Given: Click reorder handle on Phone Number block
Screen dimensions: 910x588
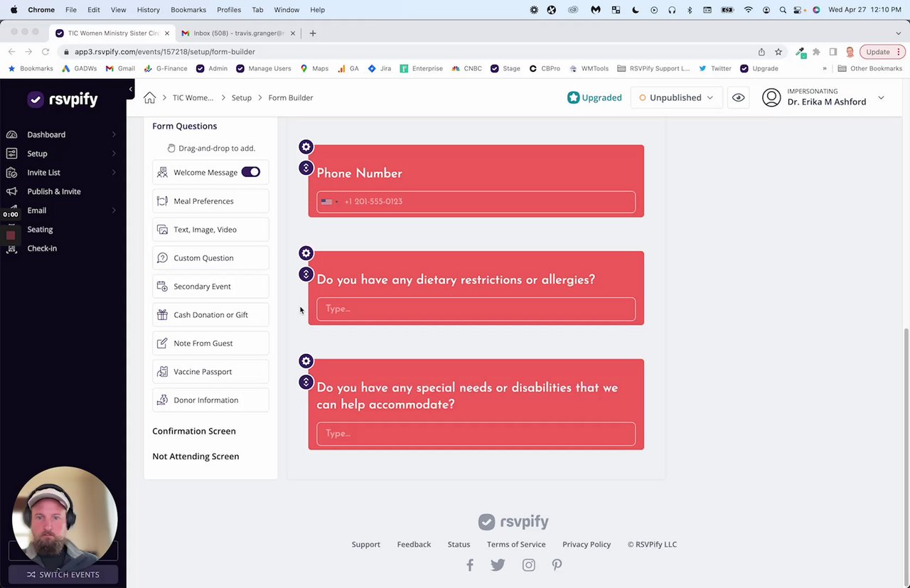Looking at the screenshot, I should pos(306,168).
